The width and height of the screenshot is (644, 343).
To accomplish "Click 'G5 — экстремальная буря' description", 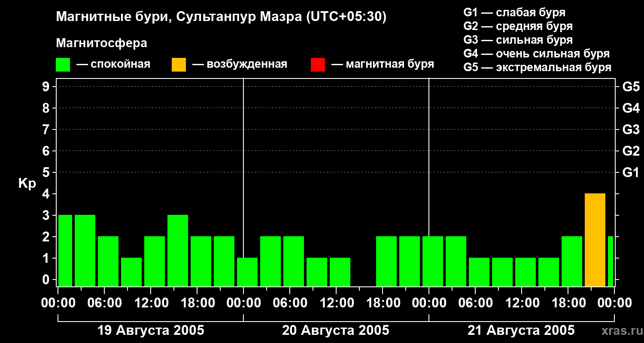I will pos(538,67).
